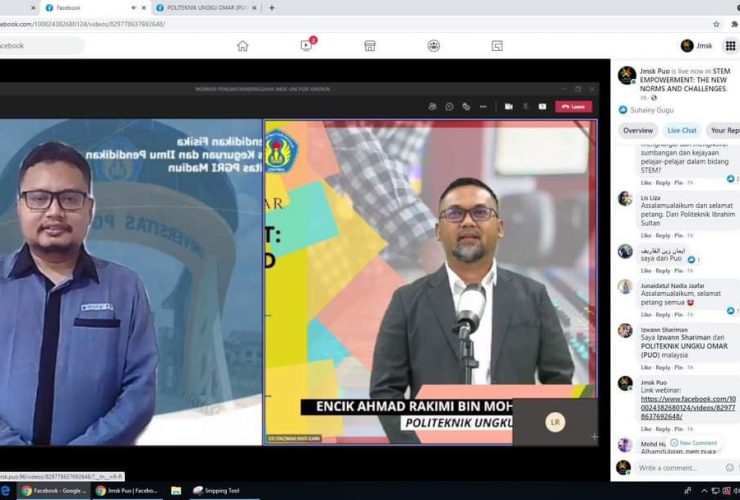Switch to the Live Chat tab
This screenshot has height=500, width=740.
(x=681, y=130)
